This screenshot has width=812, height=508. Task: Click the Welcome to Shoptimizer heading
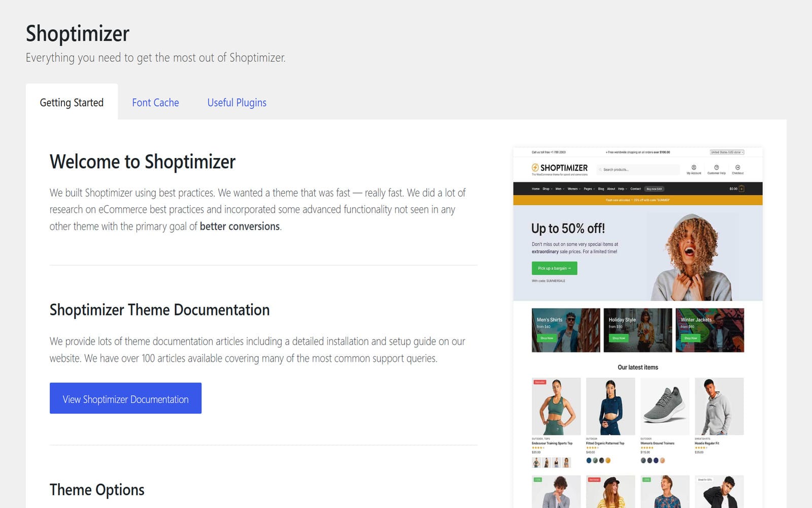click(143, 162)
